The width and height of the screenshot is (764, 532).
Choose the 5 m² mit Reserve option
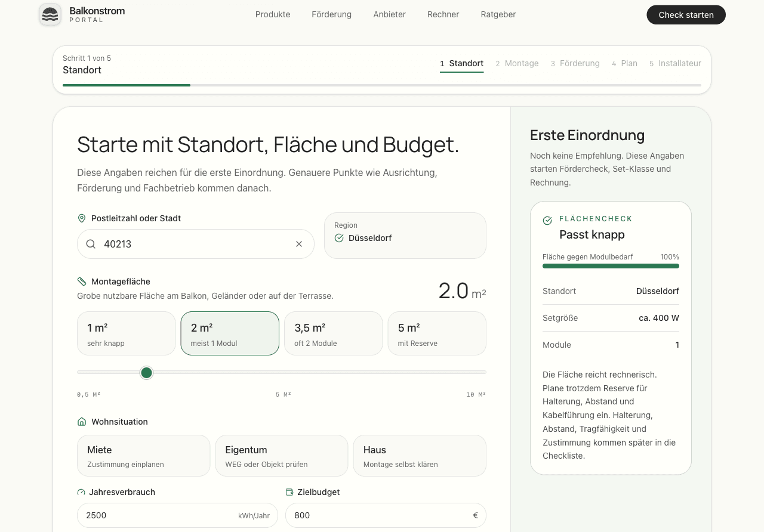(437, 333)
